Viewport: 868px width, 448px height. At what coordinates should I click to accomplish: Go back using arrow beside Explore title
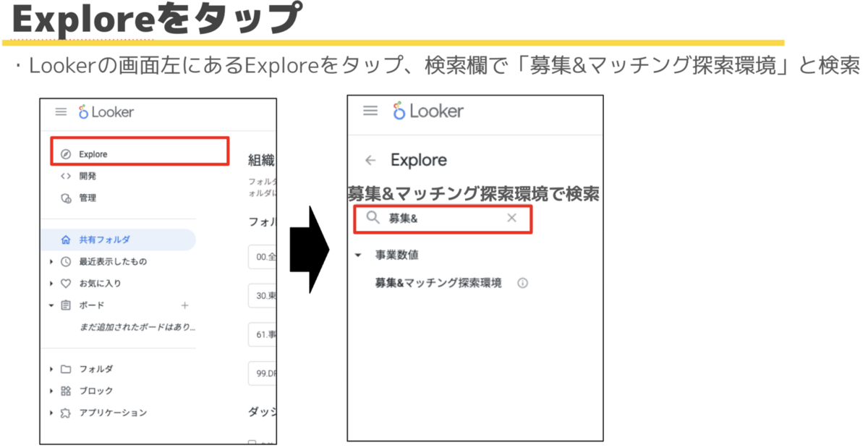pyautogui.click(x=370, y=160)
